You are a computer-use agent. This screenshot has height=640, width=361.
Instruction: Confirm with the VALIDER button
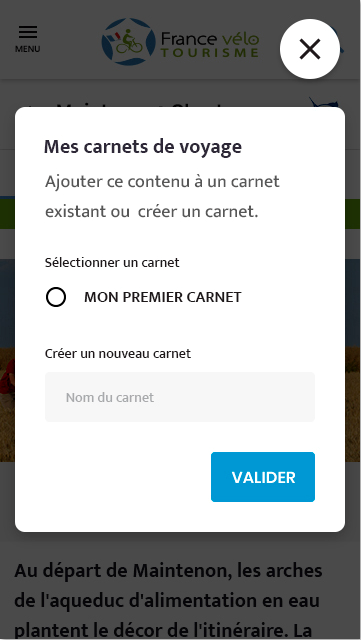click(263, 477)
